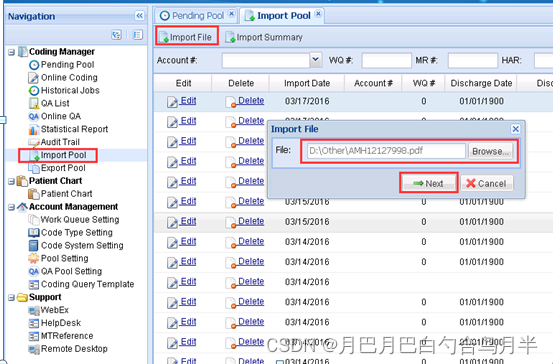Collapse the Navigation panel
Screen dimensions: 553x364
[139, 16]
